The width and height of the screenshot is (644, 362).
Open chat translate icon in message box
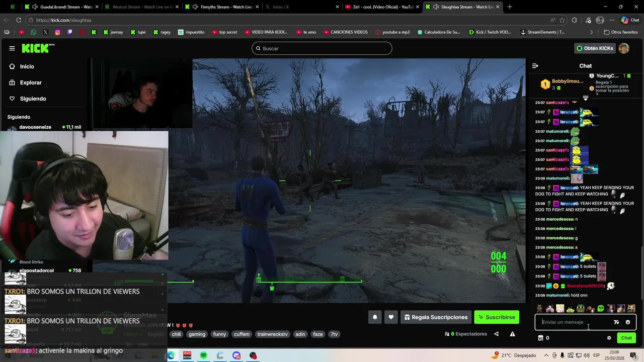[616, 322]
